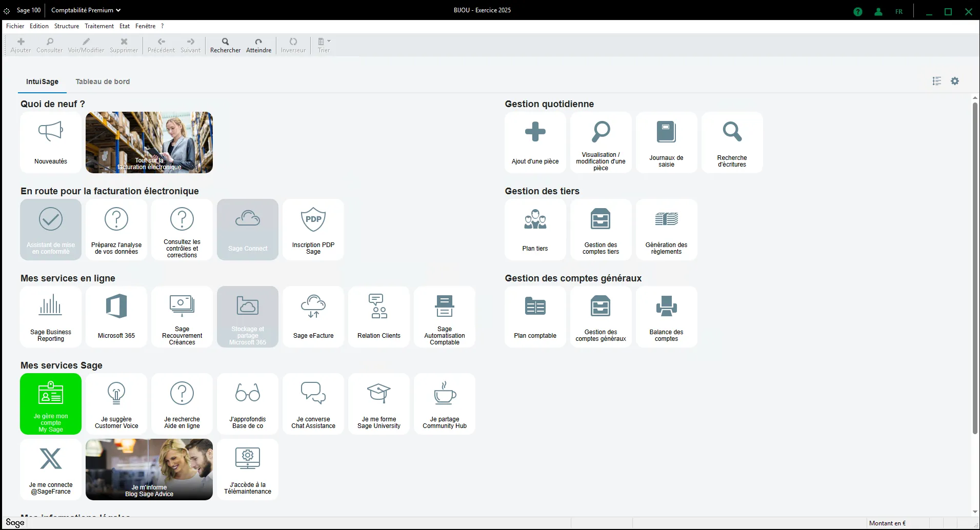
Task: Open the ? help menu
Action: [x=163, y=26]
